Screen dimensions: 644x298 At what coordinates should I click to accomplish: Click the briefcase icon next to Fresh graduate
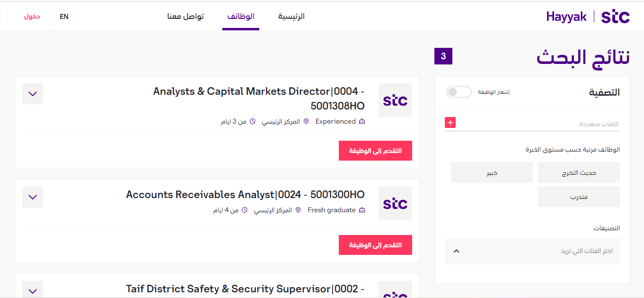(362, 210)
